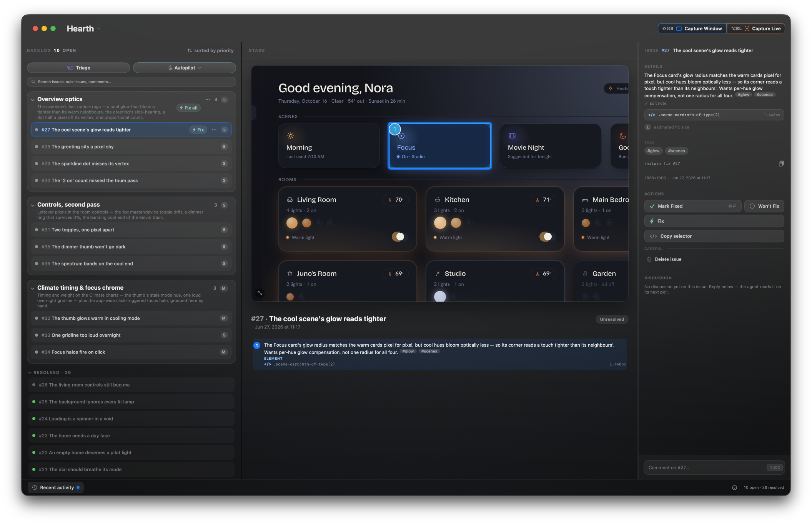Open Recent activity panel

pyautogui.click(x=56, y=487)
